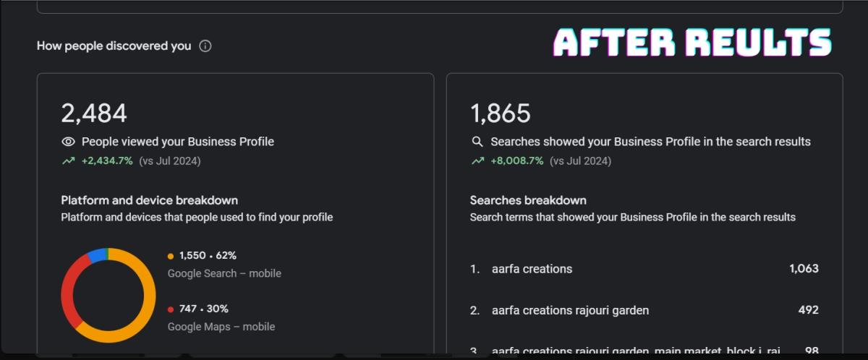The height and width of the screenshot is (360, 868).
Task: Click the orange segment of the donut chart
Action: pyautogui.click(x=145, y=304)
